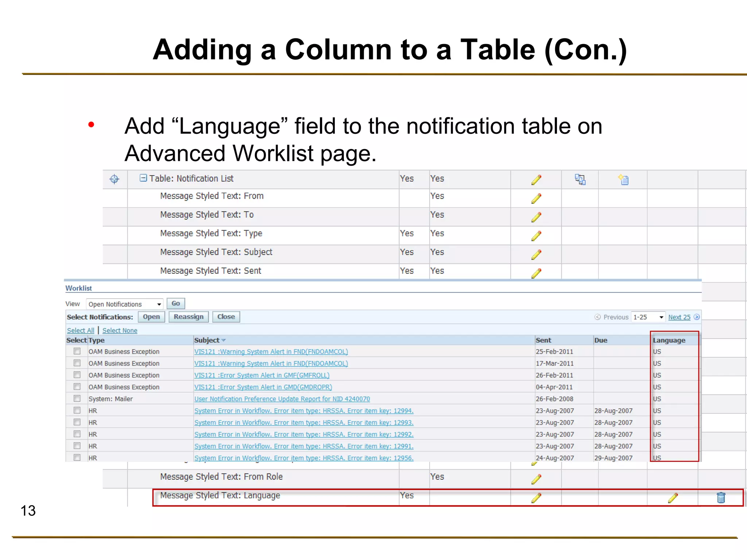Viewport: 747px width, 560px height.
Task: Edit Message Styled Text: To with pencil icon
Action: [x=536, y=217]
